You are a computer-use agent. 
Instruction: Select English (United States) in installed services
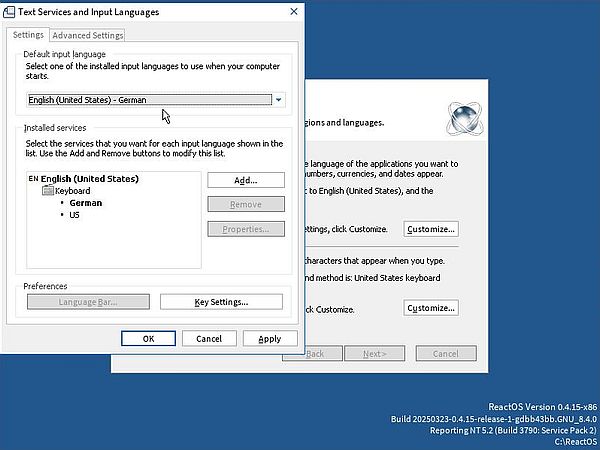pyautogui.click(x=89, y=179)
